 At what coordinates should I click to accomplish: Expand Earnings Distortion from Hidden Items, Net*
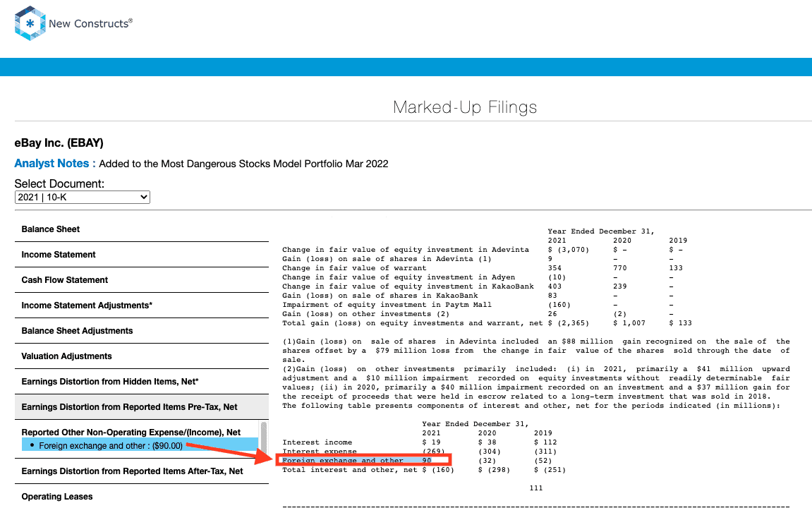(x=141, y=381)
